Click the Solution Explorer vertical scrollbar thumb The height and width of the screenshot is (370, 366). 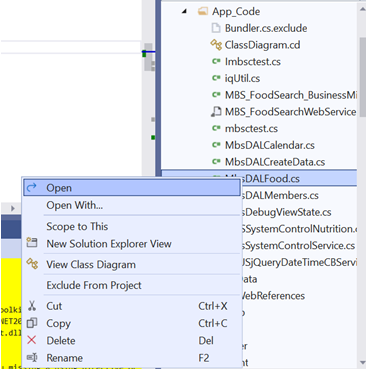coord(362,77)
